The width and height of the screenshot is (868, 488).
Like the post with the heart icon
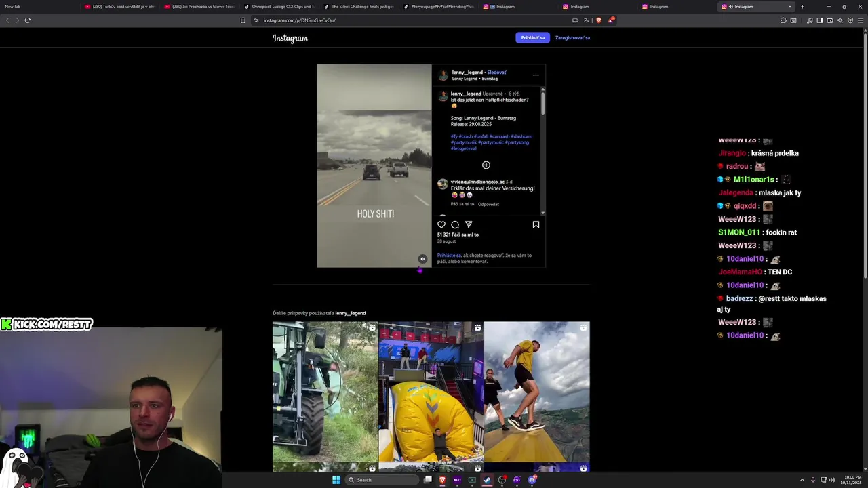point(441,224)
